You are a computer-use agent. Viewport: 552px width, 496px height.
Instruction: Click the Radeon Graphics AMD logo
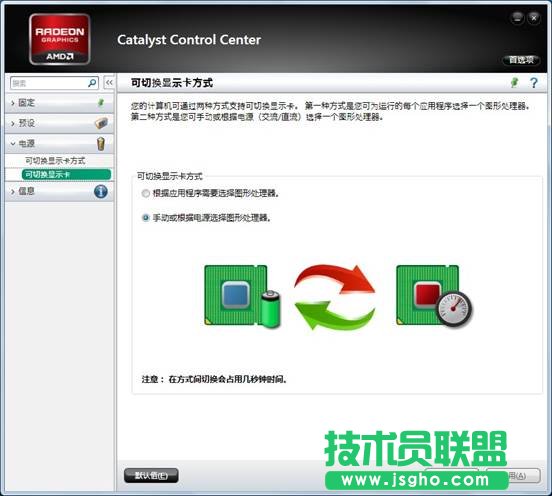(59, 39)
